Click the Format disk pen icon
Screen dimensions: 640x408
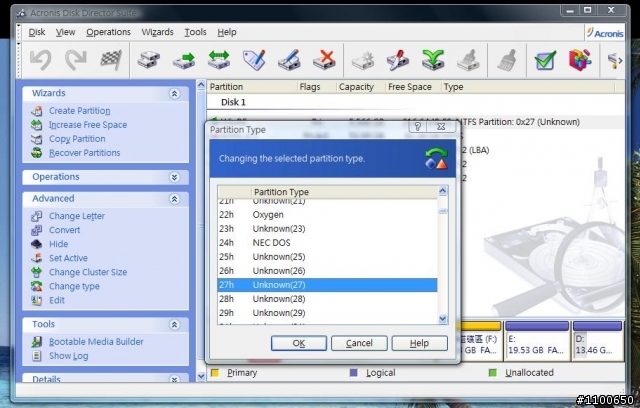click(289, 60)
